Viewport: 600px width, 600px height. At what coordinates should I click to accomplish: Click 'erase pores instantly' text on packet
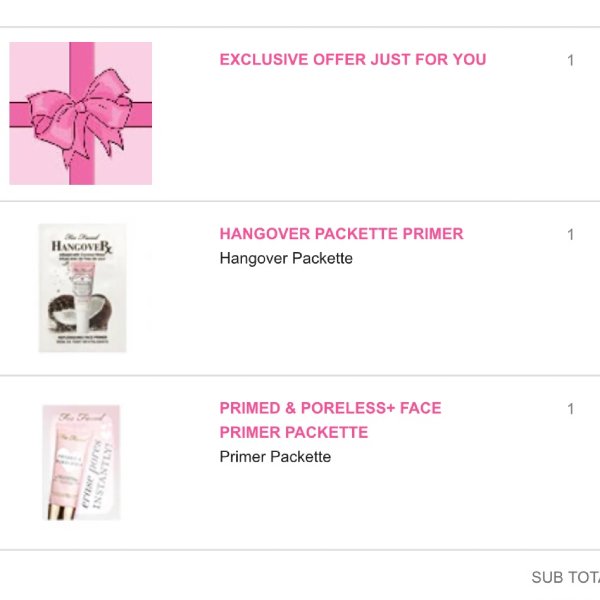pyautogui.click(x=99, y=474)
